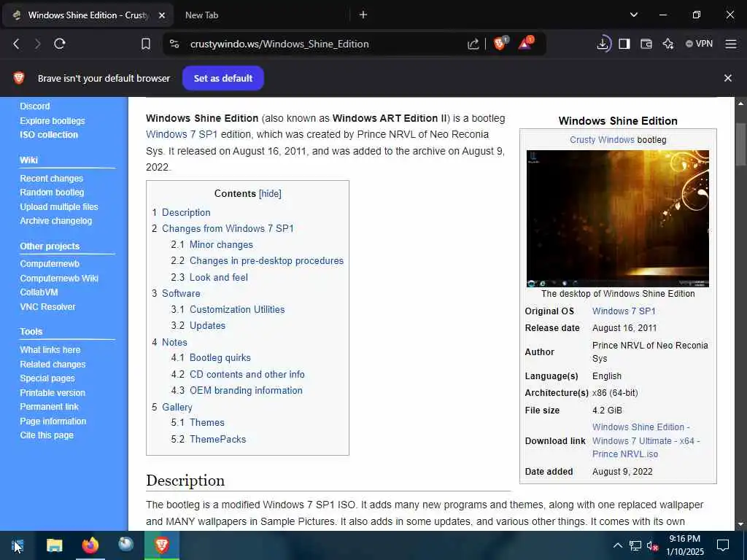747x560 pixels.
Task: Dismiss the default browser notification bar
Action: coord(727,78)
